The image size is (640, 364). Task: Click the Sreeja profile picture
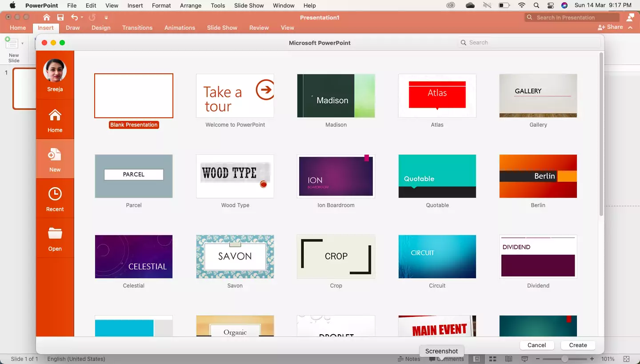(55, 70)
